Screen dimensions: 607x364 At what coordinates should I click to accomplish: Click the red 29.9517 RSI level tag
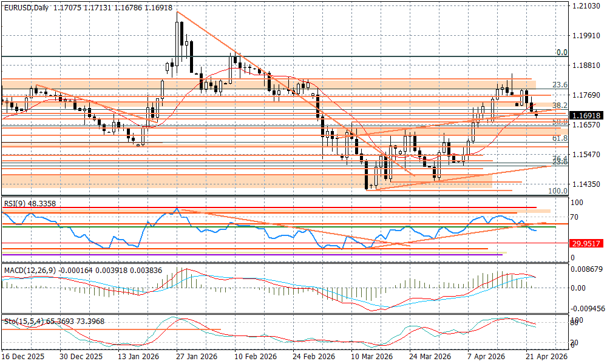point(586,243)
